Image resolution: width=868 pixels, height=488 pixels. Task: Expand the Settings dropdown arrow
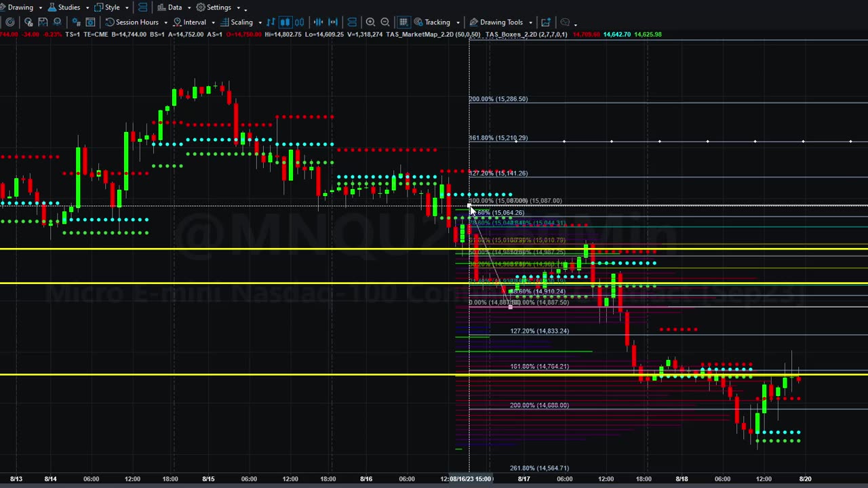(x=238, y=8)
